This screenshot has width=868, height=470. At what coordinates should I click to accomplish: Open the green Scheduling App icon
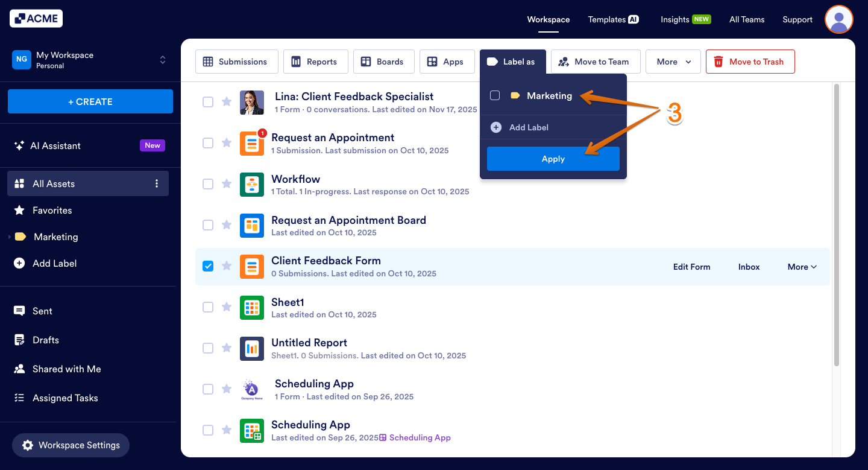252,431
